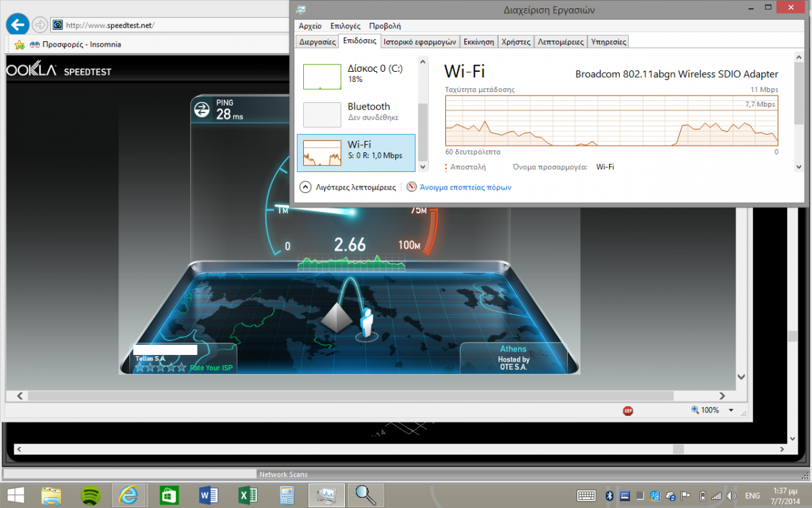
Task: Click the Rate Your ISP link
Action: (x=210, y=368)
